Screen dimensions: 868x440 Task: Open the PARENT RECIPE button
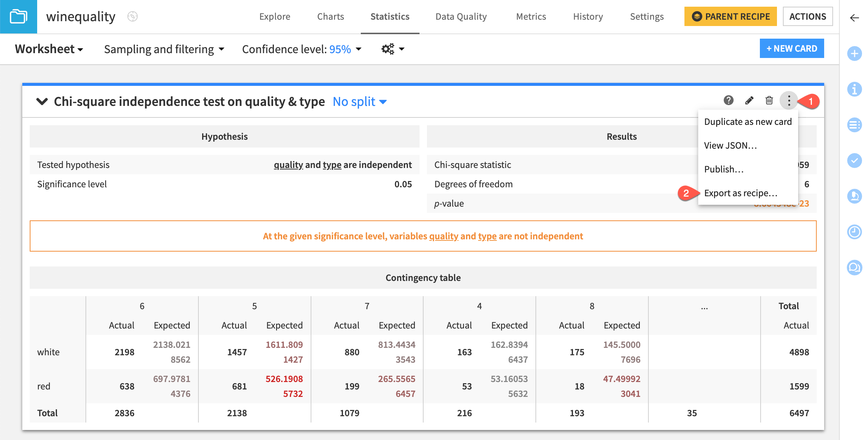tap(730, 16)
